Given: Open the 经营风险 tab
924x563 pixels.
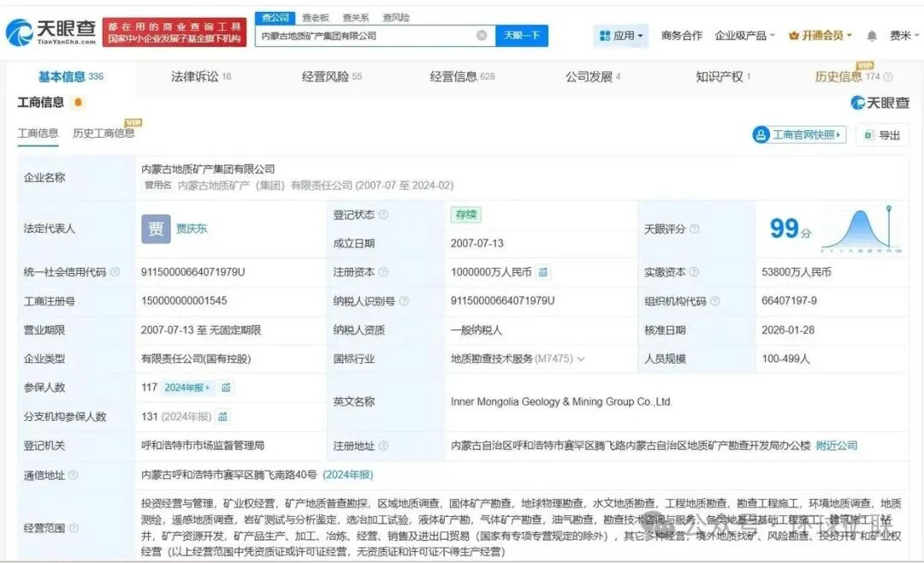Looking at the screenshot, I should pos(331,76).
